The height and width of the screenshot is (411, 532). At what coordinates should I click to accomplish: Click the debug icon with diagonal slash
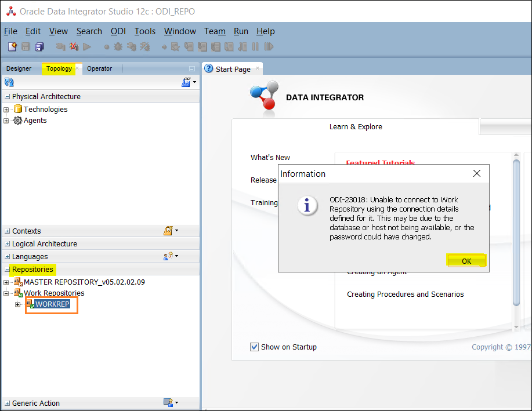145,47
